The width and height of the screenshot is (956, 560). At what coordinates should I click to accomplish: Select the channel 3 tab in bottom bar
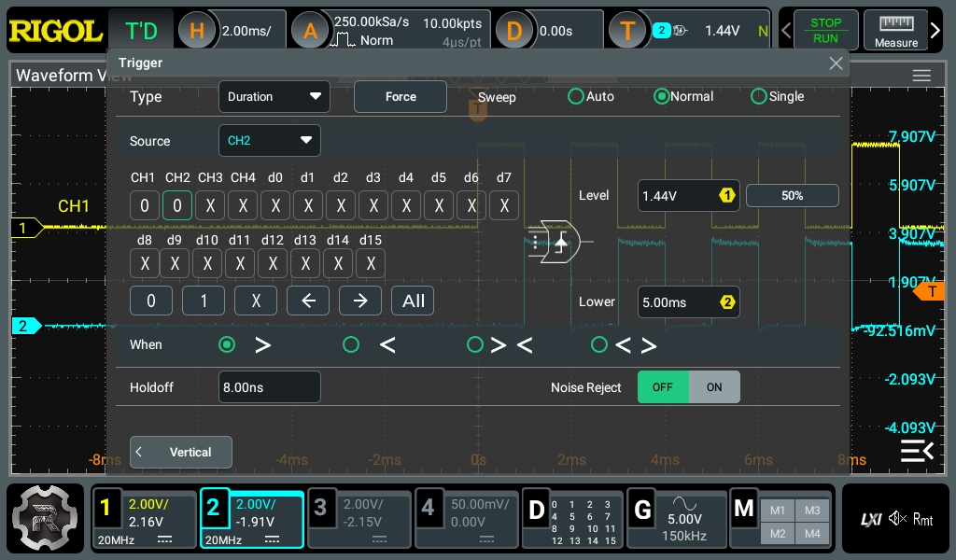[x=359, y=518]
